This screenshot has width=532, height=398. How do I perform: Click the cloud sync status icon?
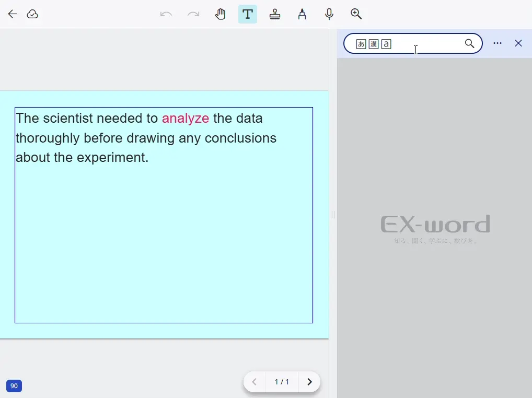32,14
